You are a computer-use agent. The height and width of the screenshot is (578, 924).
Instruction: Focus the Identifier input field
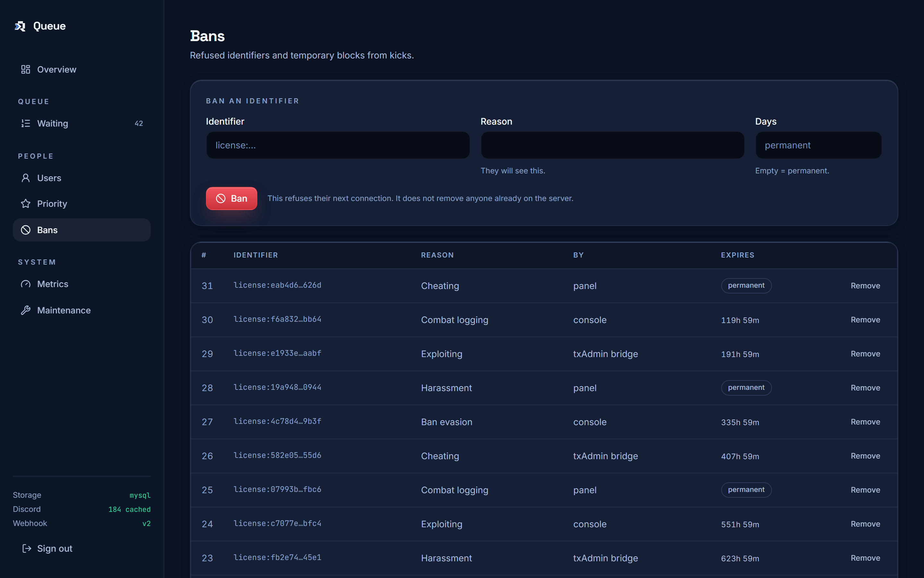click(x=338, y=145)
